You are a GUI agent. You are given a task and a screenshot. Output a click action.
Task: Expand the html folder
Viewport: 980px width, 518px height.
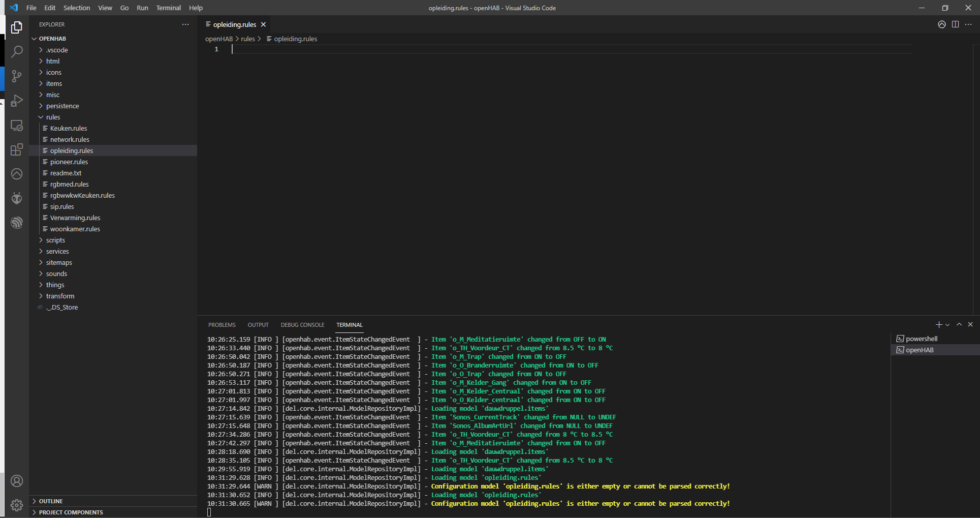point(113,61)
